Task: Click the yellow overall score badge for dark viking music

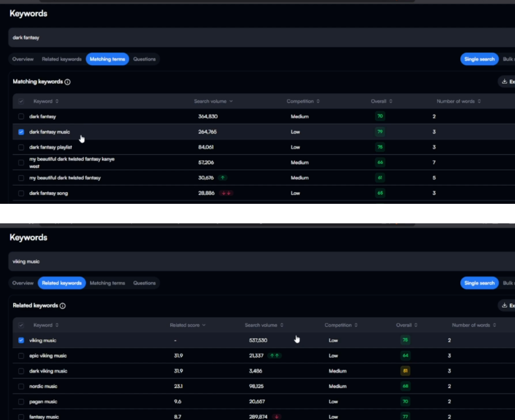Action: 405,371
